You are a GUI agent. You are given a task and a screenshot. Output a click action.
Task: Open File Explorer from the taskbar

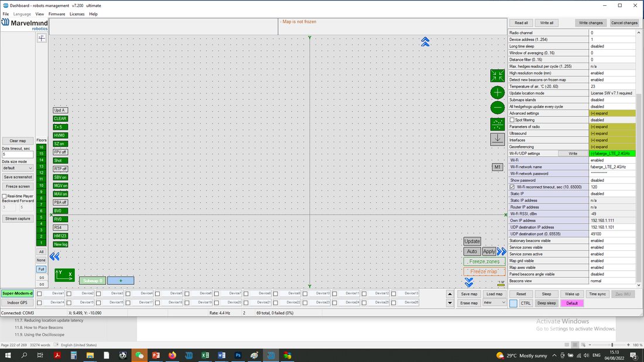pyautogui.click(x=90, y=355)
